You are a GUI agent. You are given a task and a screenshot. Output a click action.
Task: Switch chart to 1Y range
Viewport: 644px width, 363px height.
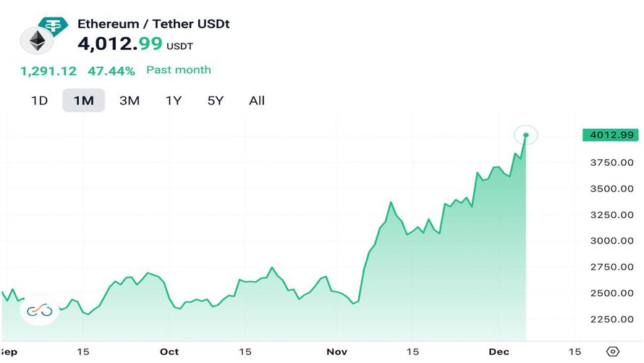pos(174,101)
